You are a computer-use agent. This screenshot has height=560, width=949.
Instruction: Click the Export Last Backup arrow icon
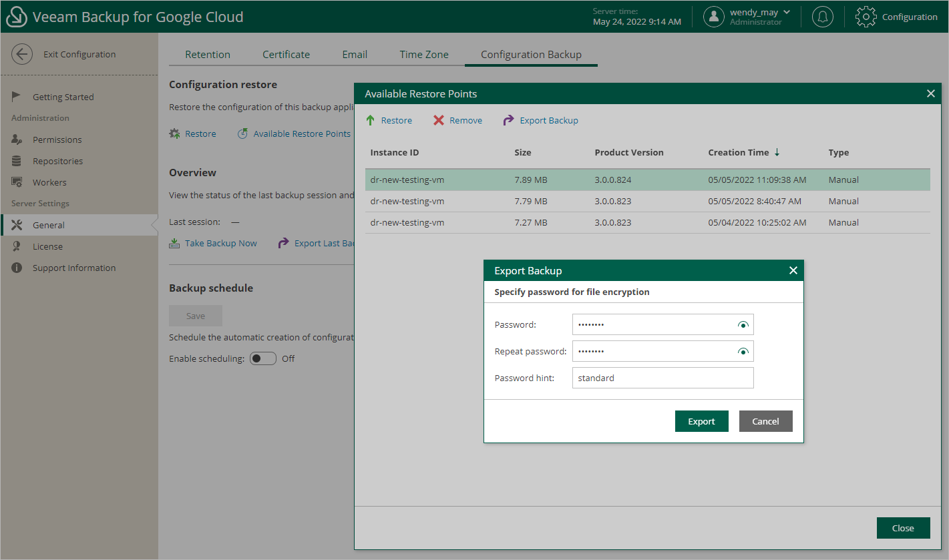pyautogui.click(x=283, y=243)
